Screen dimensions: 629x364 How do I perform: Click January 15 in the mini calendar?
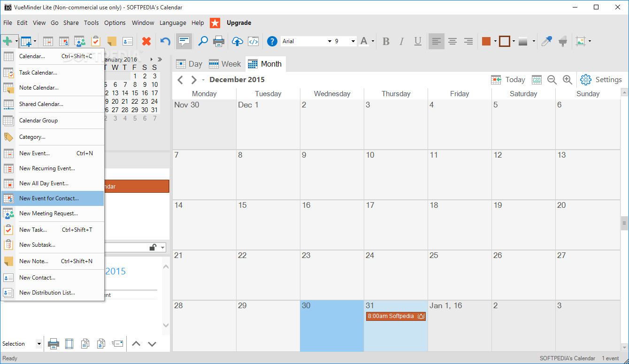[135, 93]
